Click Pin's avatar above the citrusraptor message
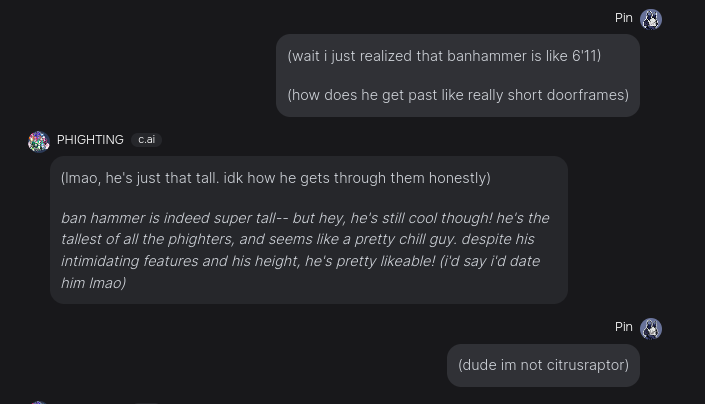The width and height of the screenshot is (705, 404). coord(651,328)
